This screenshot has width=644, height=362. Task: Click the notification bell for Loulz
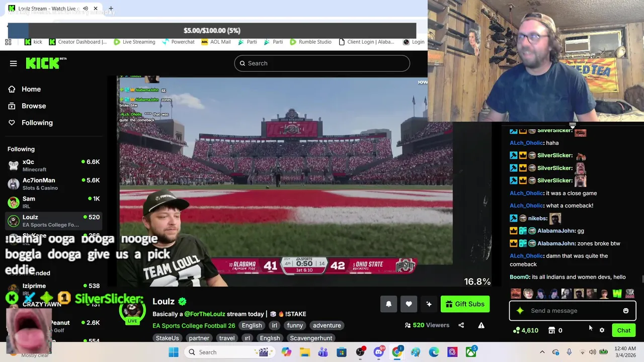[388, 304]
